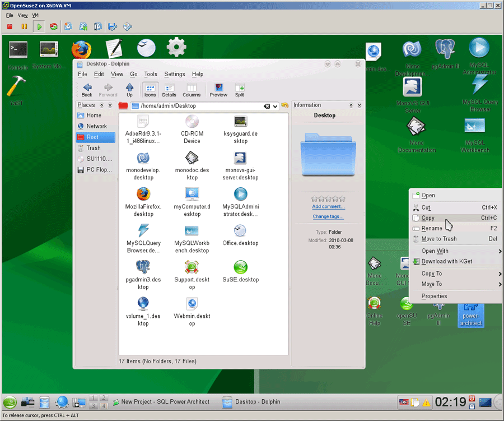
Task: Open the Dolphin View menu
Action: click(117, 74)
